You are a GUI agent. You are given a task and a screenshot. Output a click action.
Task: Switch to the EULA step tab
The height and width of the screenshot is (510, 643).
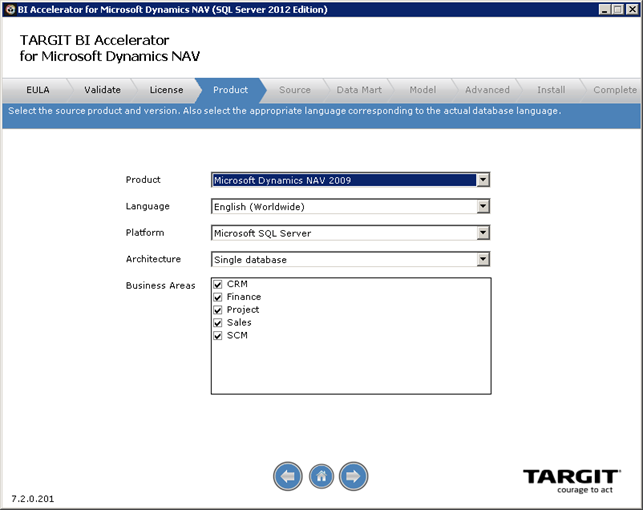[38, 90]
